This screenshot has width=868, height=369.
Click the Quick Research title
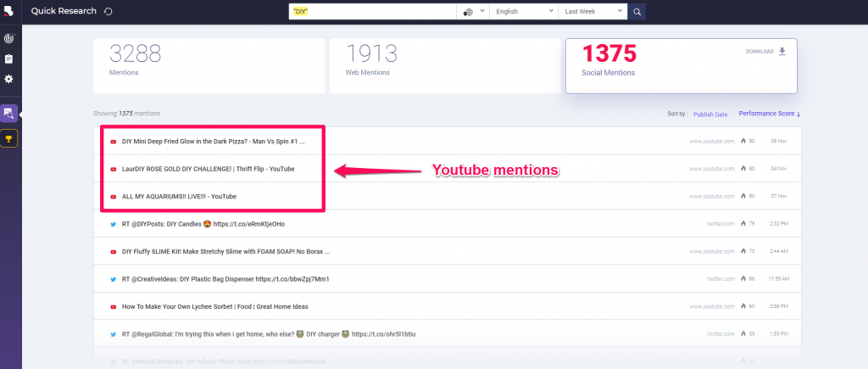tap(64, 11)
